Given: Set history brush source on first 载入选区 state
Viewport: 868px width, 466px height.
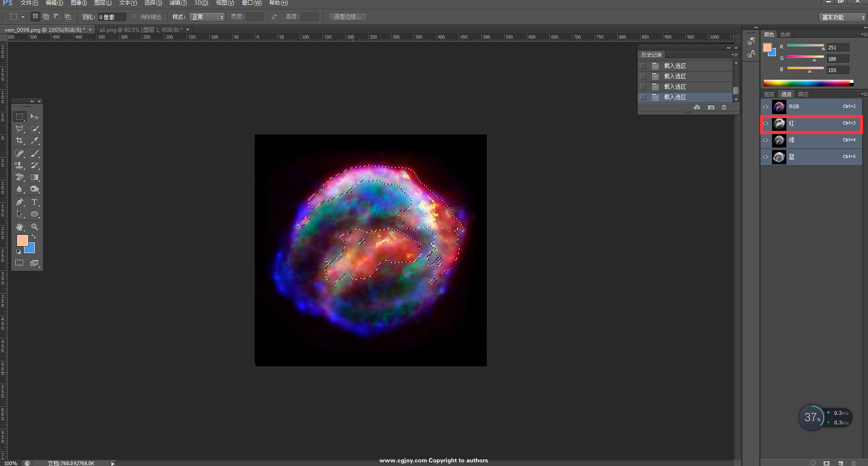Looking at the screenshot, I should [x=643, y=66].
